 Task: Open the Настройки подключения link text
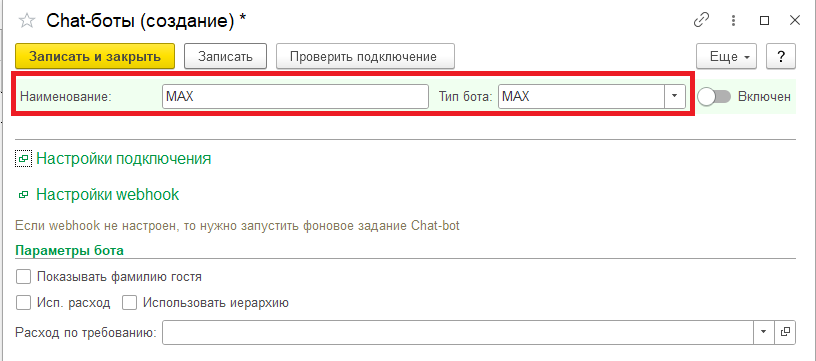(124, 159)
